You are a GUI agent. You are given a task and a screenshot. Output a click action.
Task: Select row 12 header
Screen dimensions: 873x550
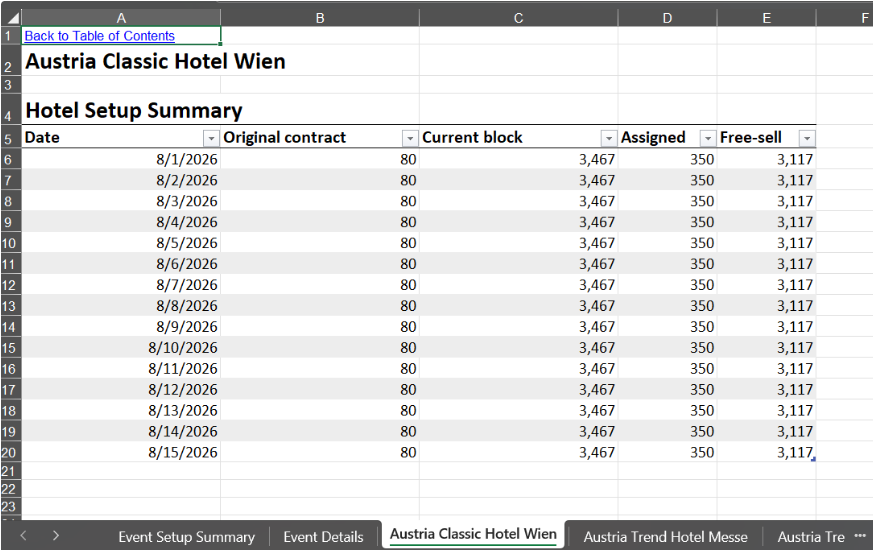coord(11,285)
